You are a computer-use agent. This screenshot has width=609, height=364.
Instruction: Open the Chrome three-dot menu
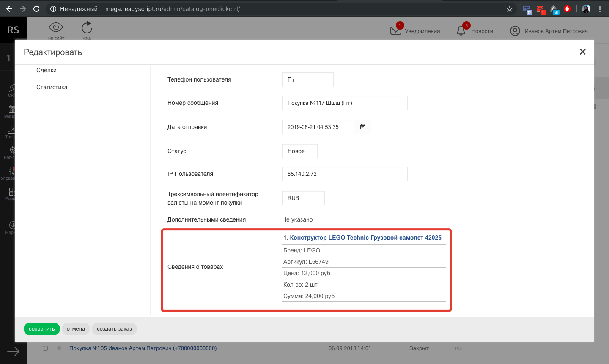pyautogui.click(x=600, y=9)
